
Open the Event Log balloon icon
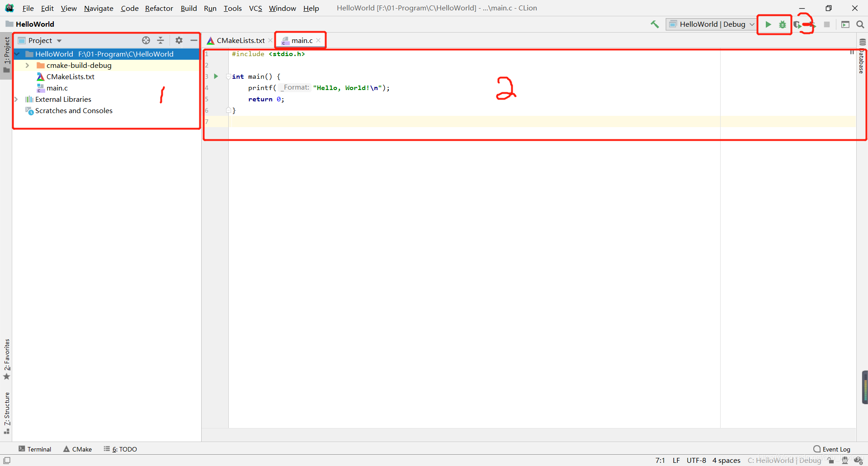click(817, 449)
